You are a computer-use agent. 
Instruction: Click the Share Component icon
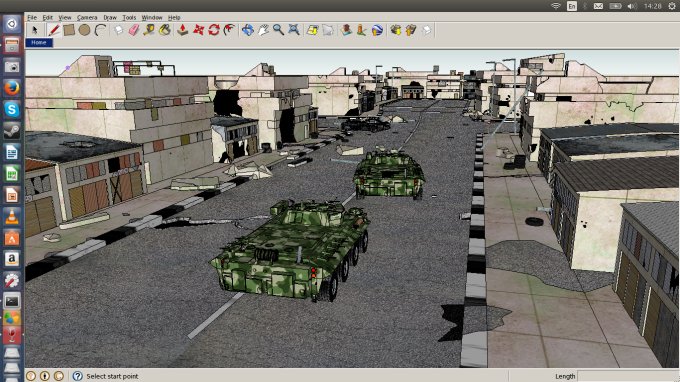pos(427,30)
